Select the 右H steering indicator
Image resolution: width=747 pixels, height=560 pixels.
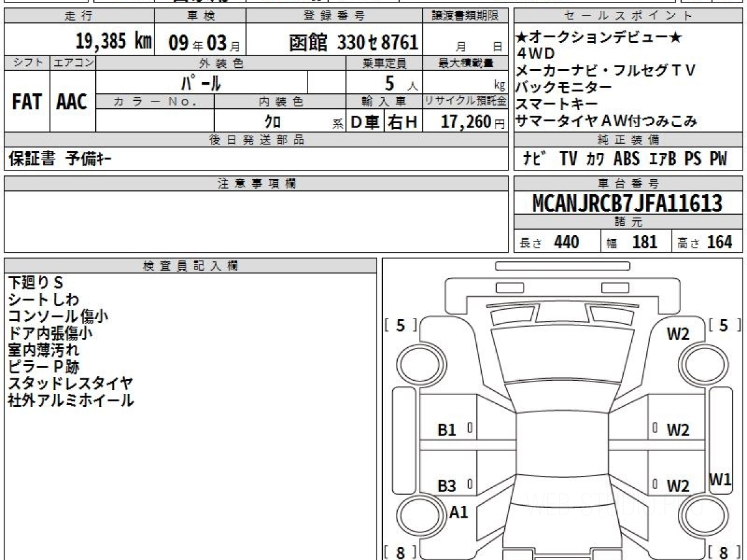pos(403,122)
